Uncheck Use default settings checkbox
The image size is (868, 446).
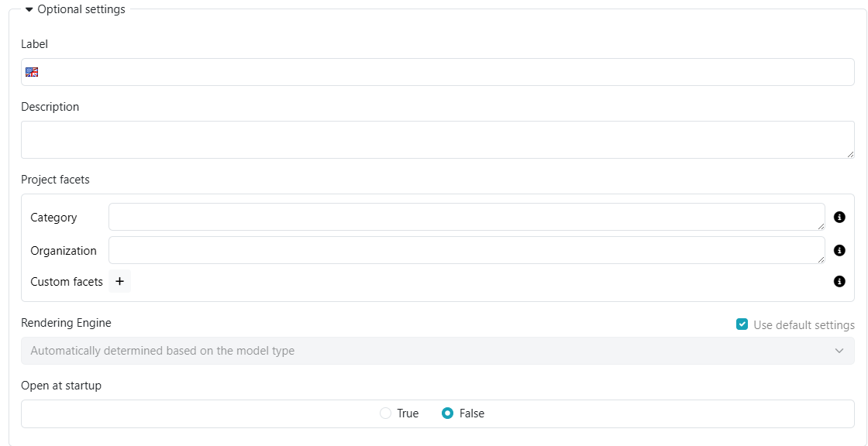742,324
